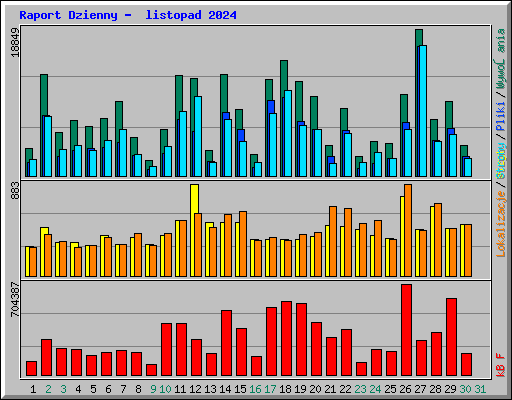The width and height of the screenshot is (512, 400).
Task: Click the 'Raport Dzienny - listopad 2024' title
Action: pyautogui.click(x=128, y=15)
